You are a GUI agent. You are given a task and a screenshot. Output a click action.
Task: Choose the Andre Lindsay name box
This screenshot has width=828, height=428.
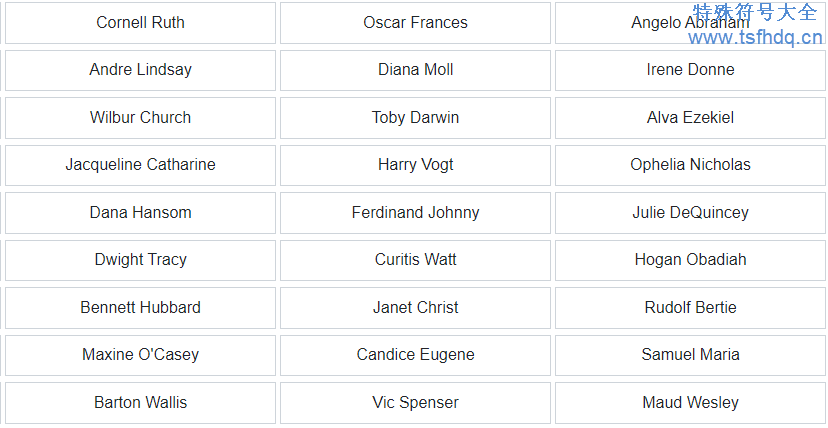[140, 70]
